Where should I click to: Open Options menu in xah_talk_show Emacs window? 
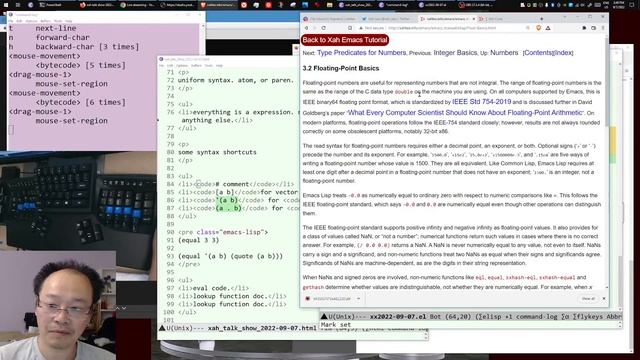(182, 66)
